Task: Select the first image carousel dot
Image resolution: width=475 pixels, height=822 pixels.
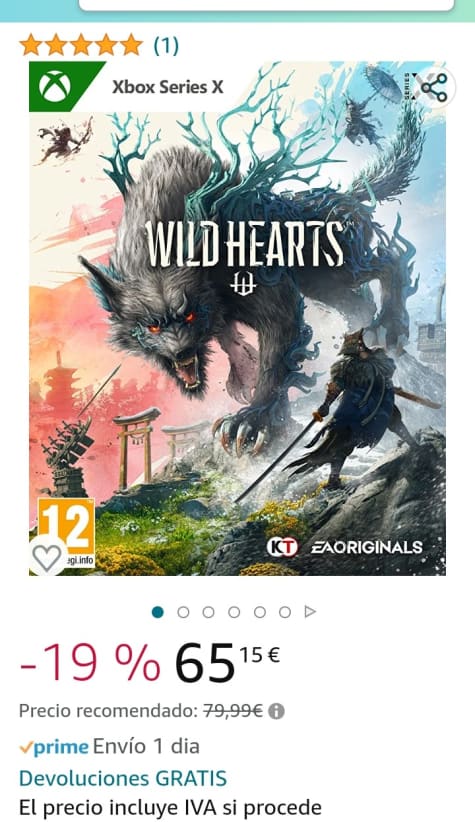Action: tap(157, 612)
